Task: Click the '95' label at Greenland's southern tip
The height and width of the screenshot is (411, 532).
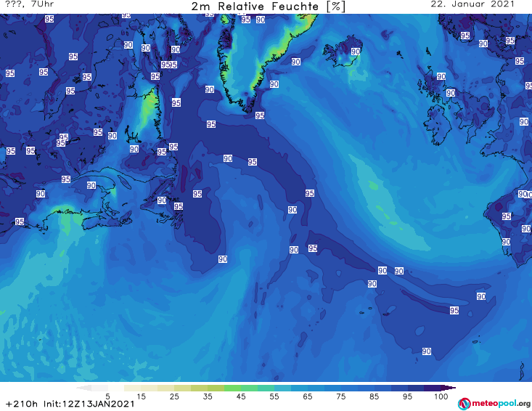Action: 260,115
